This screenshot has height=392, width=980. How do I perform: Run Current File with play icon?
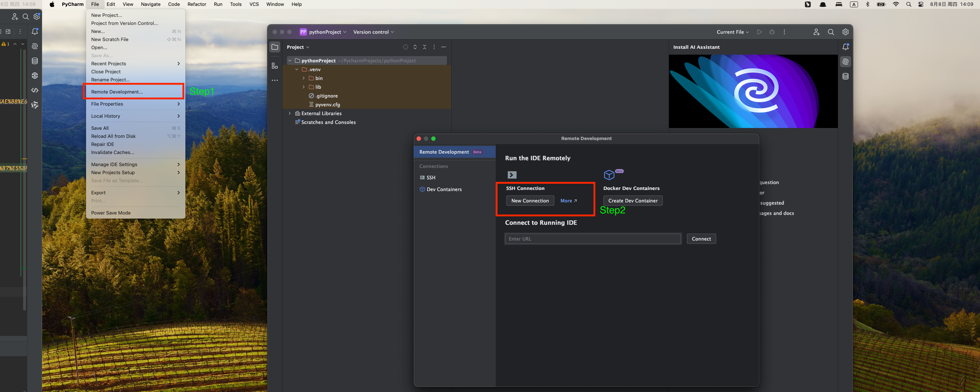point(759,32)
